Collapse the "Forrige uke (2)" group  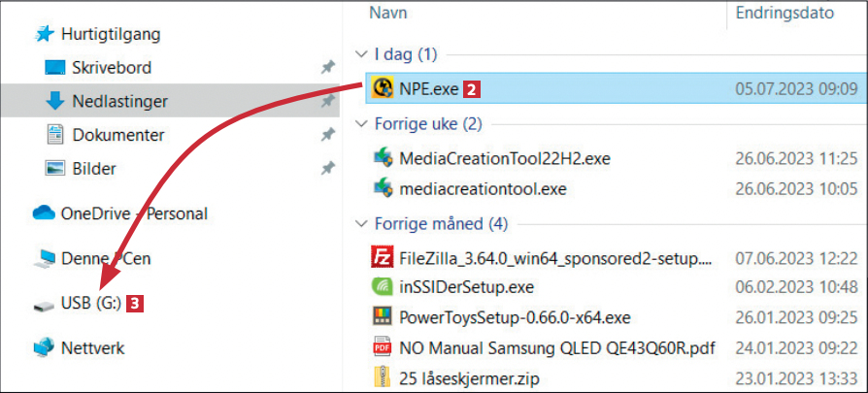pos(361,124)
